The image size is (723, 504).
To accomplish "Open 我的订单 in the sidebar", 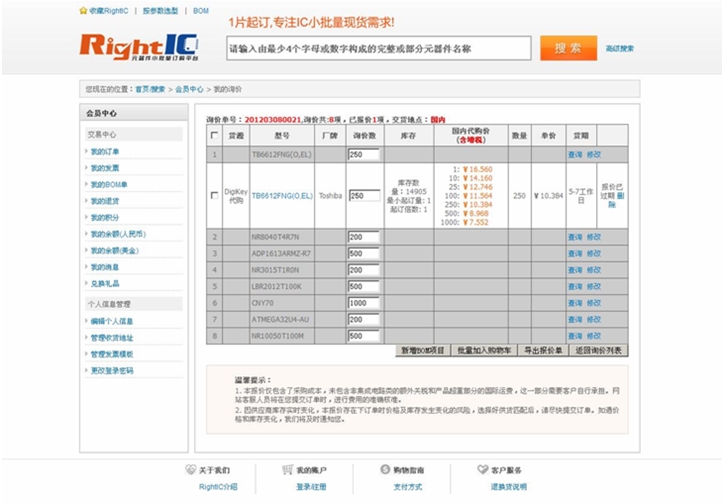I will [105, 152].
